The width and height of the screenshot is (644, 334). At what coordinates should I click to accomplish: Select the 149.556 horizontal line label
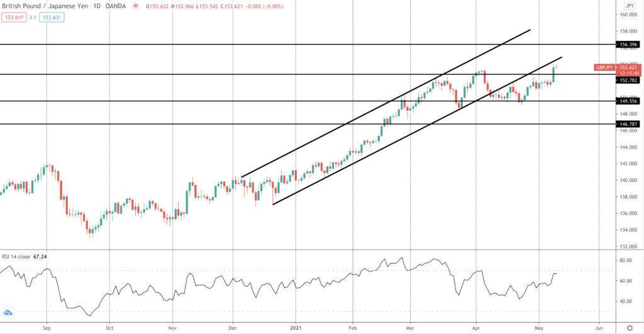[x=629, y=101]
